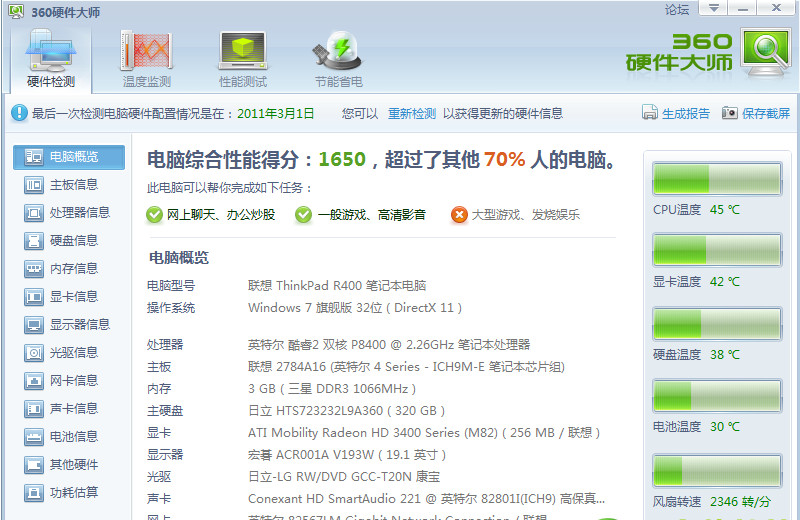Click the 生成报告 generate report link
This screenshot has height=520, width=800.
tap(686, 113)
